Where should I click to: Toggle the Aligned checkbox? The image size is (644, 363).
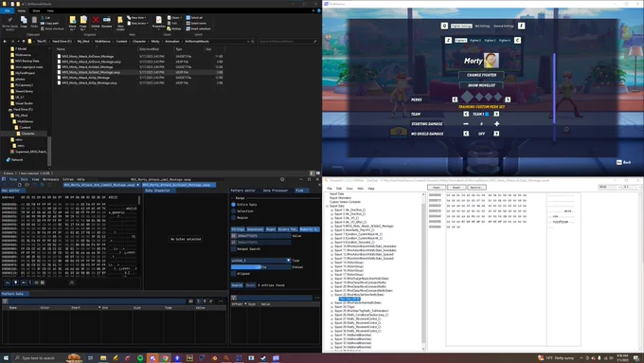pyautogui.click(x=233, y=273)
